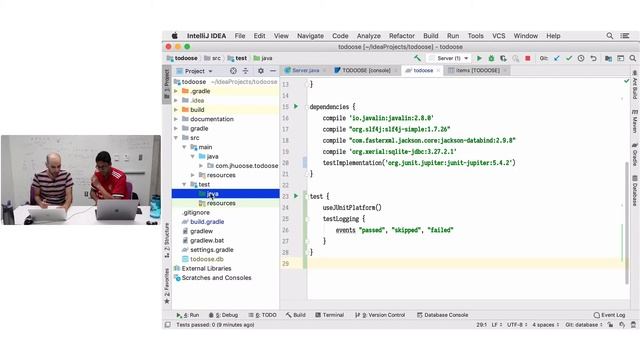Open the Apple menu
The height and width of the screenshot is (360, 640).
tap(175, 36)
